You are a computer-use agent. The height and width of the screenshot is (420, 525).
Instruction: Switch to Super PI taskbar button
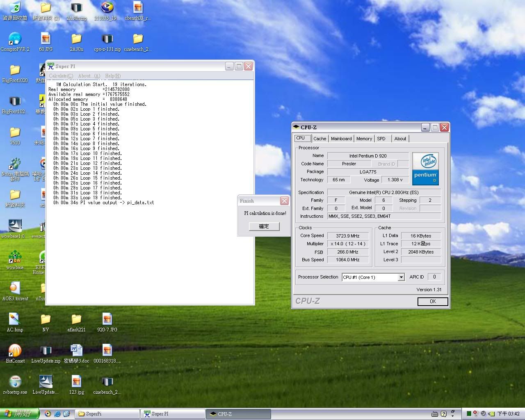point(172,414)
